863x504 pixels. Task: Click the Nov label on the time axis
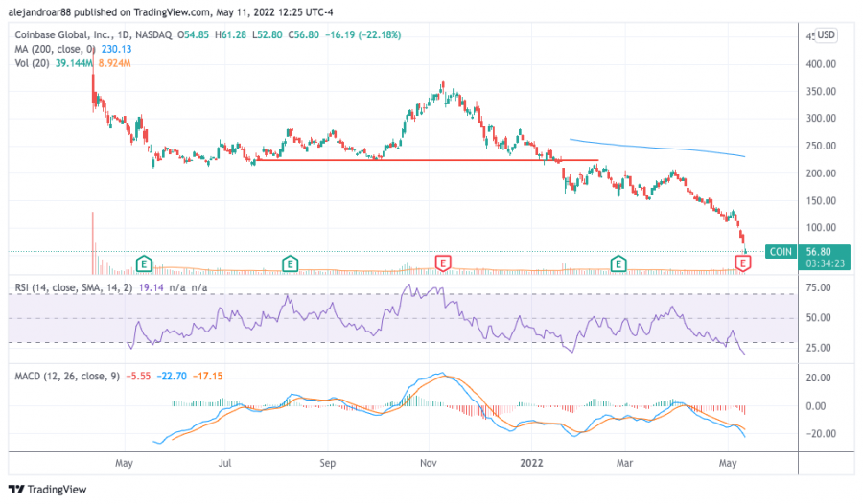(x=429, y=463)
